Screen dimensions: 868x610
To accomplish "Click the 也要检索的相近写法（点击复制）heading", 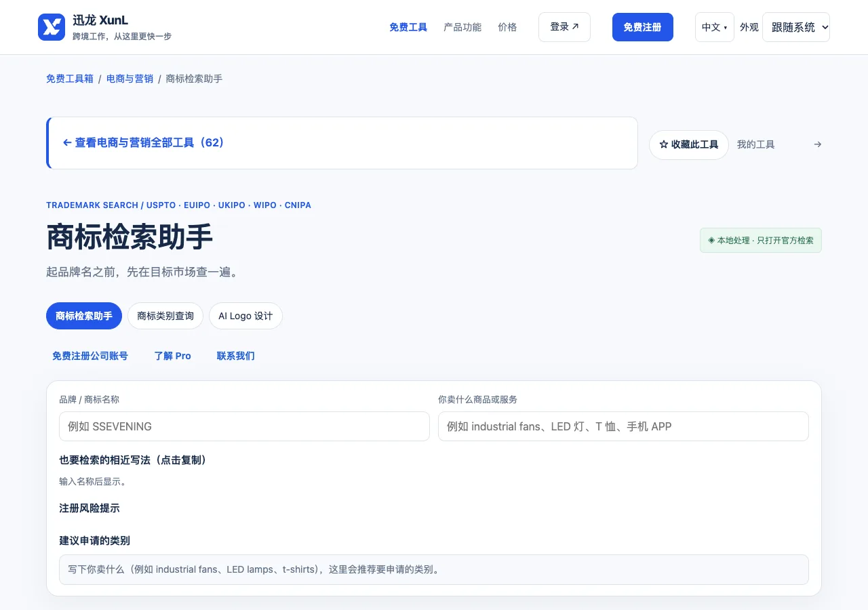I will 133,460.
